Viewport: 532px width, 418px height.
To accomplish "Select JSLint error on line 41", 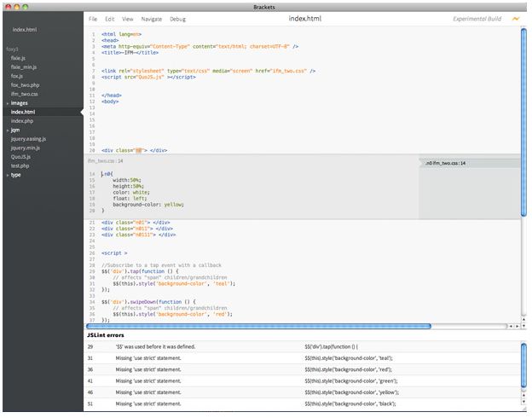I will (302, 381).
